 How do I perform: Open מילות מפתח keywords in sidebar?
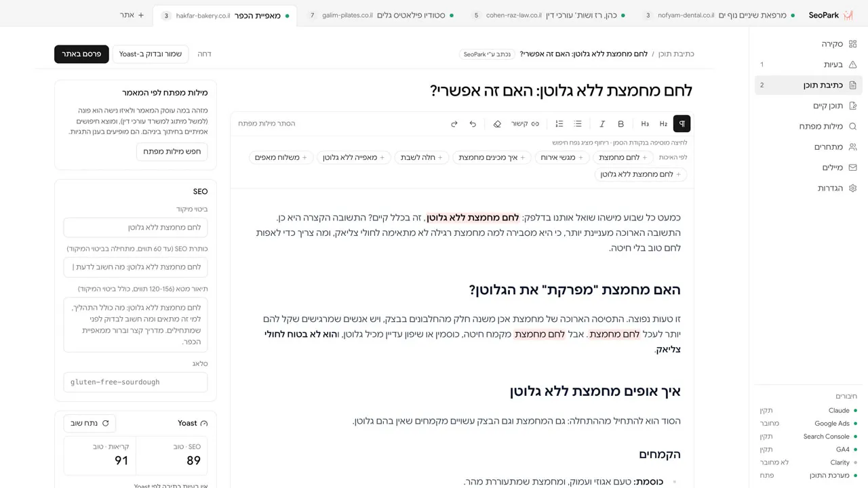click(808, 126)
